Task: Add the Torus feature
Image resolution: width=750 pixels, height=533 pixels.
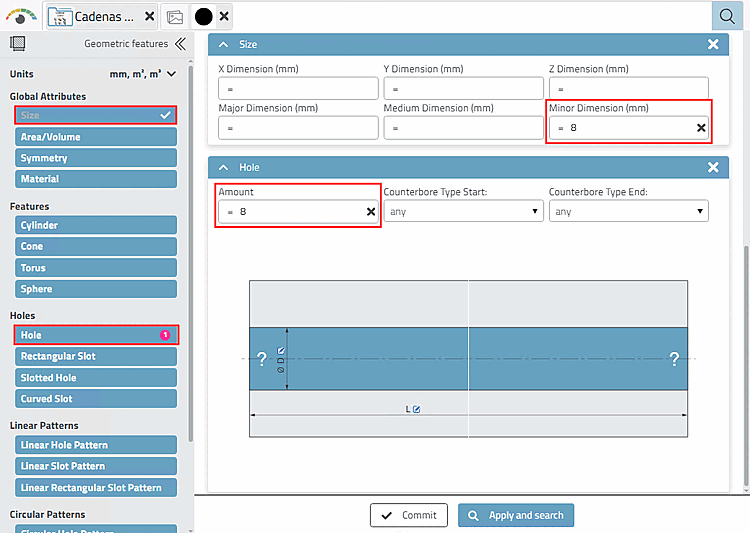Action: [96, 268]
